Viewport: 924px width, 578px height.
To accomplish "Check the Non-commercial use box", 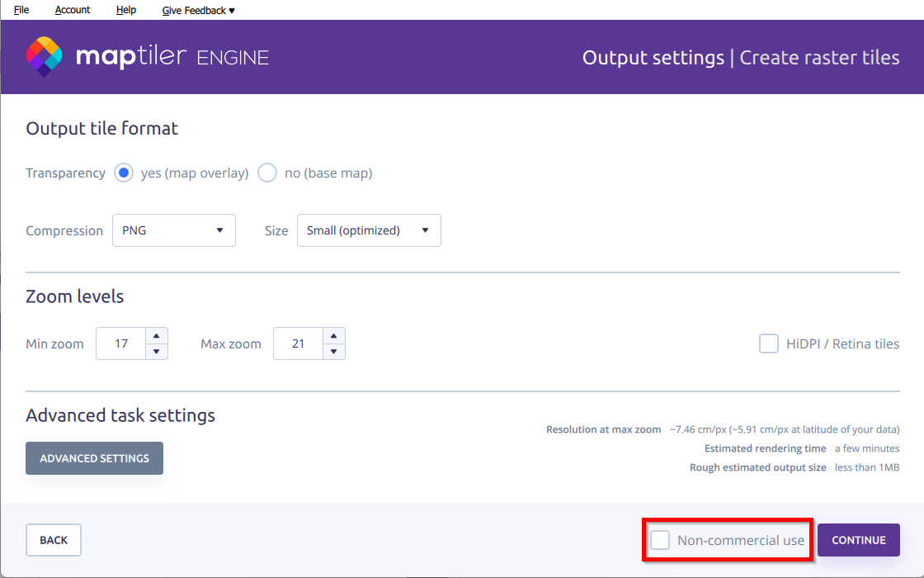I will (660, 540).
